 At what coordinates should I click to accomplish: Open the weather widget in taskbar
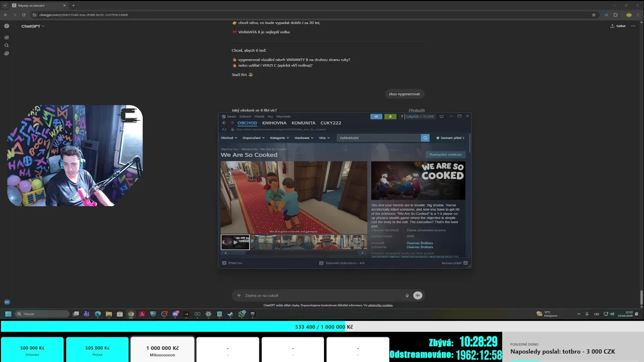547,314
